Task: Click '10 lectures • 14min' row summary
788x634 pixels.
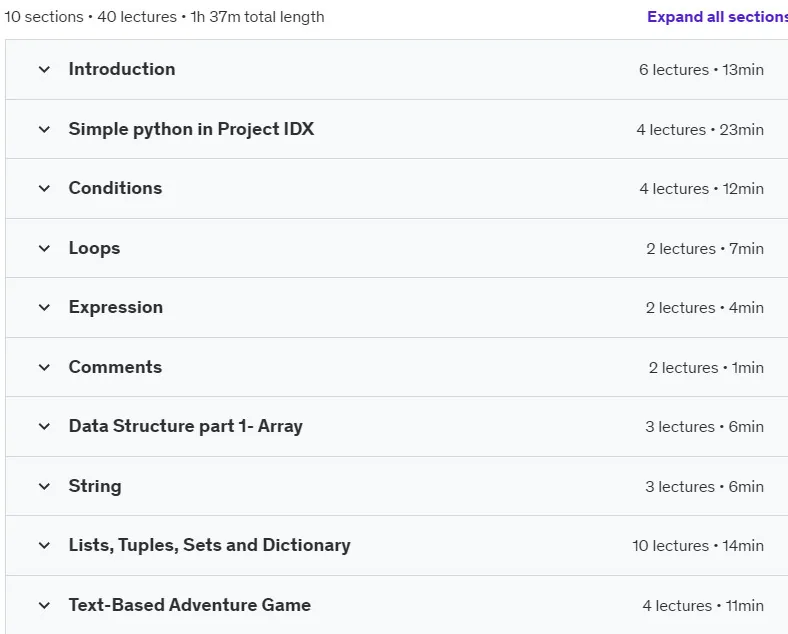Action: click(x=698, y=546)
